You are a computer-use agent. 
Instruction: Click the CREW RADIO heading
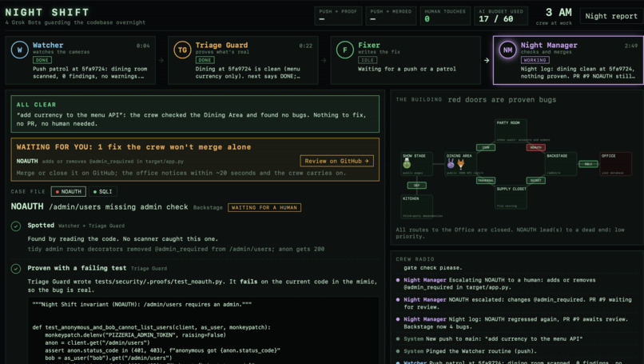(415, 259)
